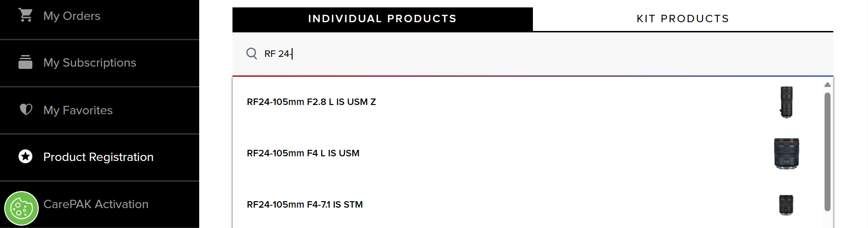
Task: Pick RF24-105mm F4-7.1 IS STM suggestion
Action: click(305, 204)
